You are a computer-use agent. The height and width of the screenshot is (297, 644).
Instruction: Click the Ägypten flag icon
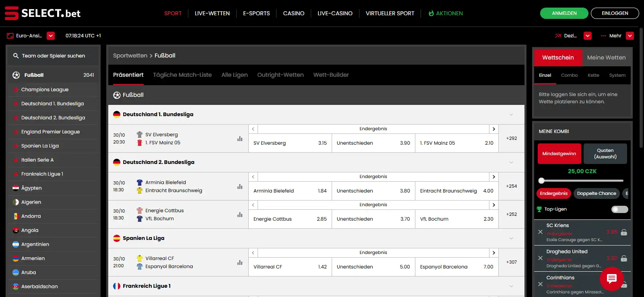click(16, 188)
